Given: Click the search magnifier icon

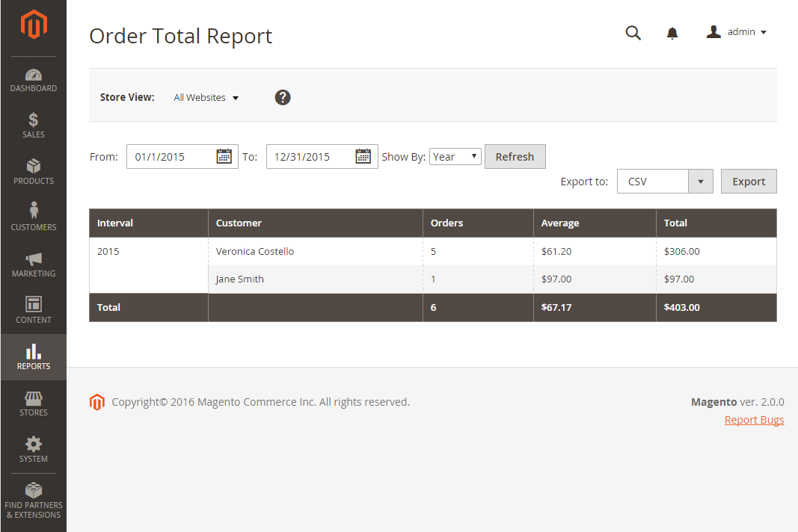Looking at the screenshot, I should [633, 33].
